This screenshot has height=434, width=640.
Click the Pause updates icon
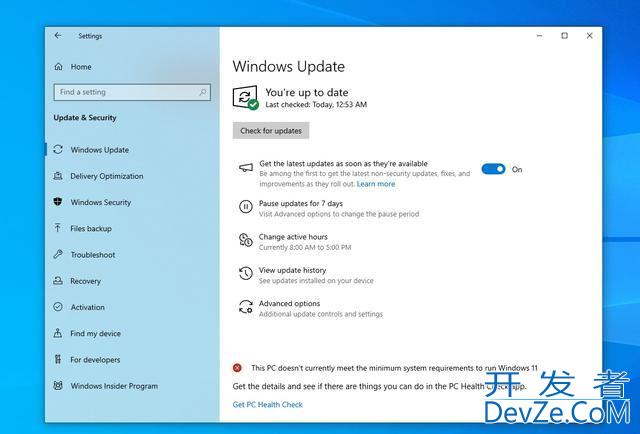(x=245, y=207)
